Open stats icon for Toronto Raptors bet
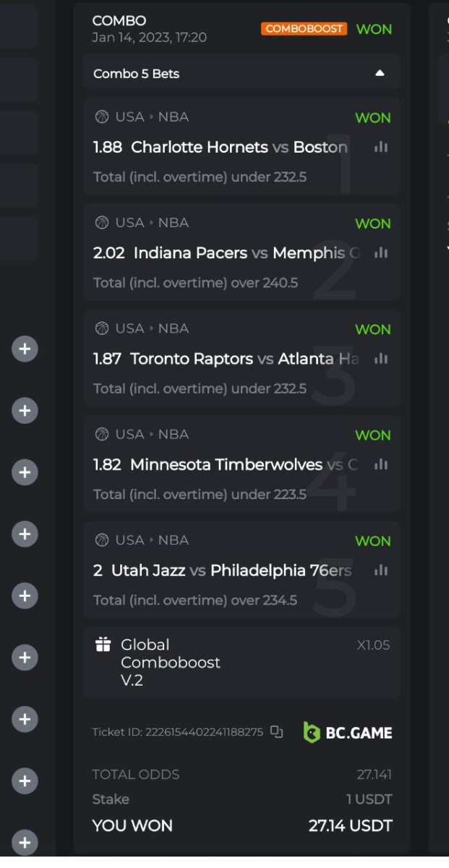Viewport: 449px width, 868px height. coord(381,359)
